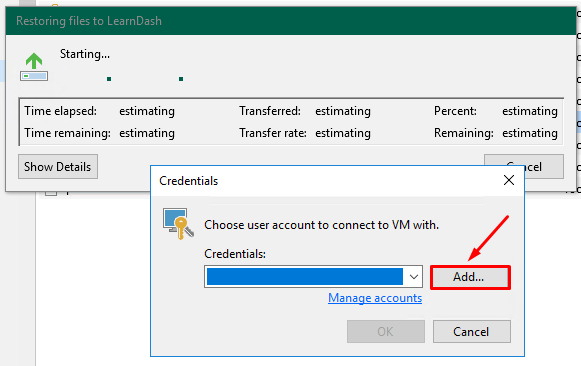The width and height of the screenshot is (581, 366).
Task: Click 'Choose user account to connect to VM with.' text
Action: [321, 225]
